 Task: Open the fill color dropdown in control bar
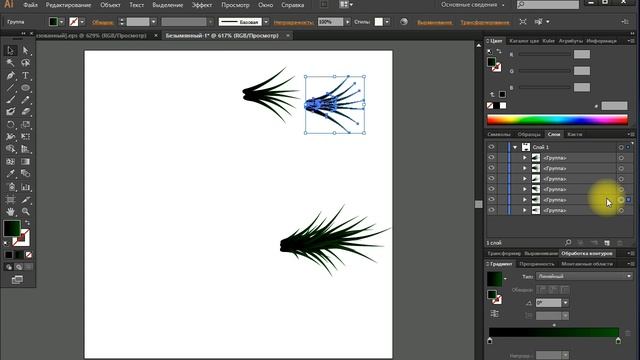tap(61, 22)
